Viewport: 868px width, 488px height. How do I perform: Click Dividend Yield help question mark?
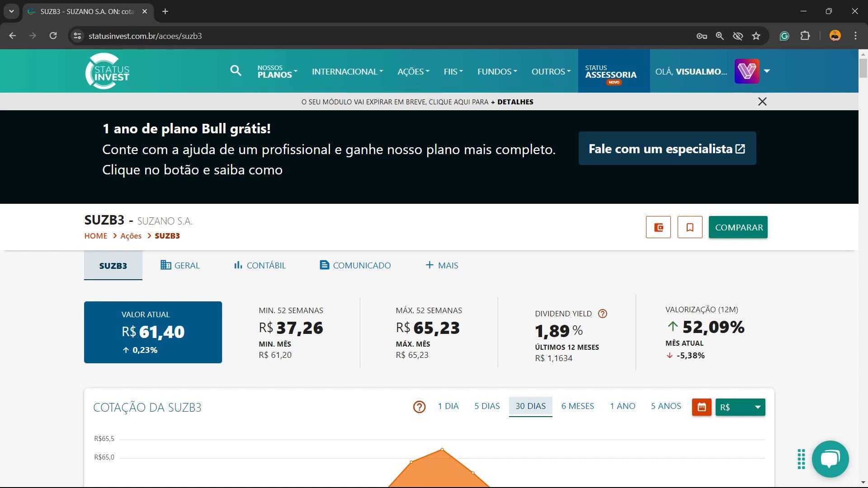pos(602,314)
